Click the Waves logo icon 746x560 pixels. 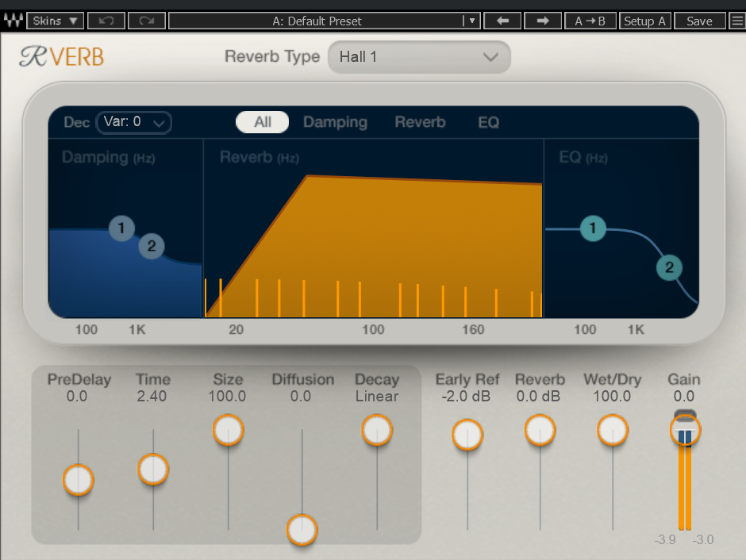[13, 21]
